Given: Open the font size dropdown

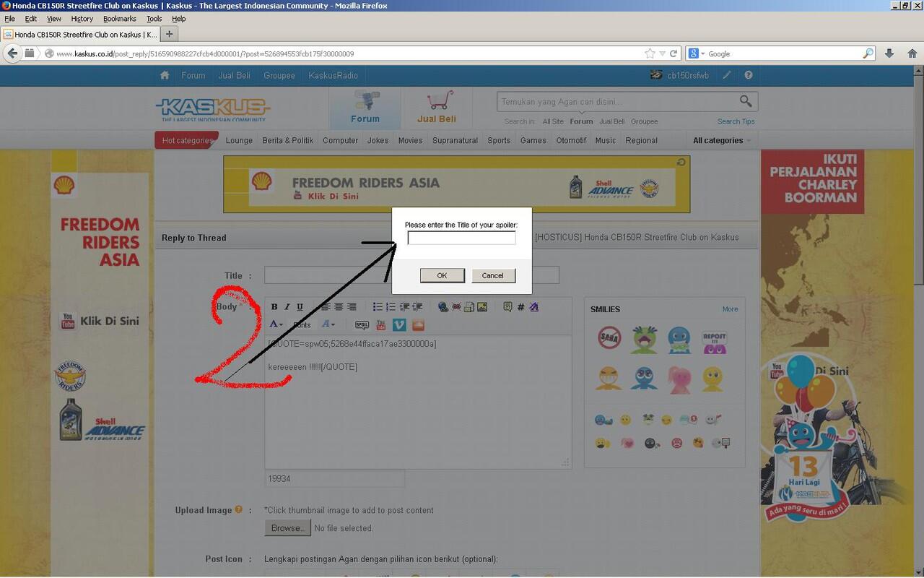Looking at the screenshot, I should click(x=328, y=325).
